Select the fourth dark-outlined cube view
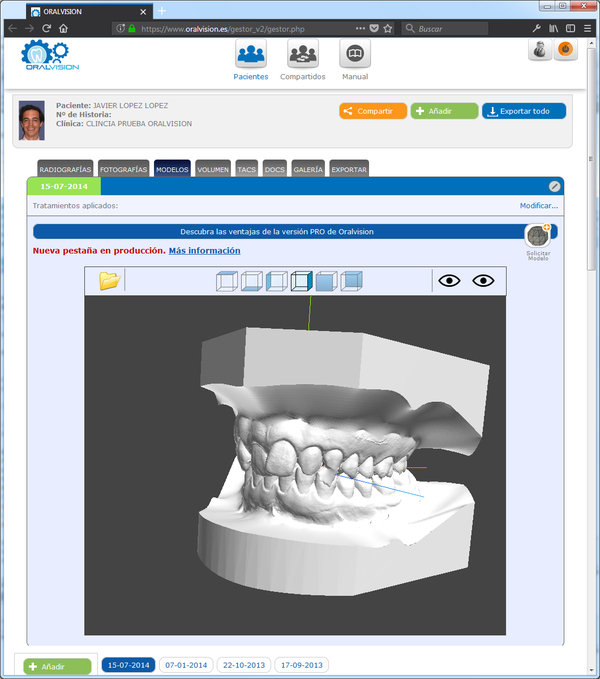 pyautogui.click(x=302, y=281)
